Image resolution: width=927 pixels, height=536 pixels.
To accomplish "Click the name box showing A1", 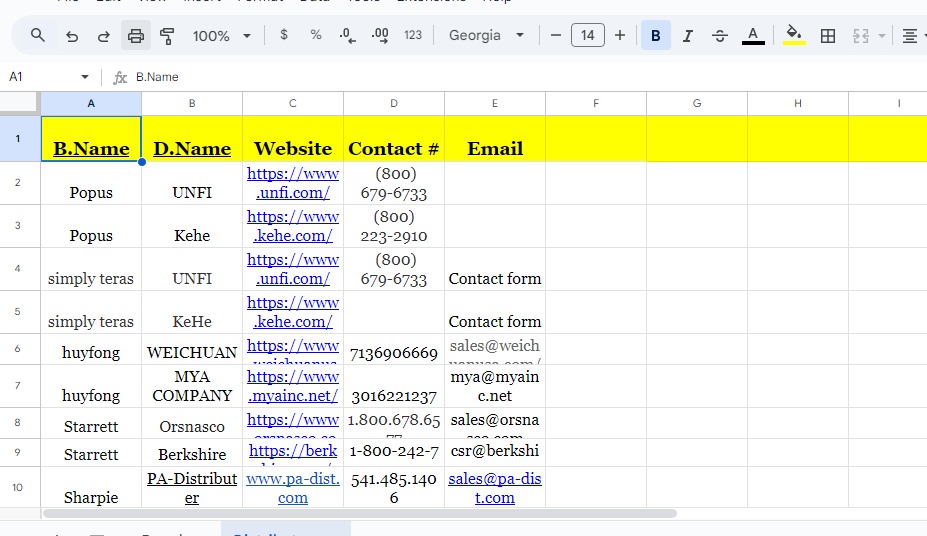I will (x=41, y=77).
